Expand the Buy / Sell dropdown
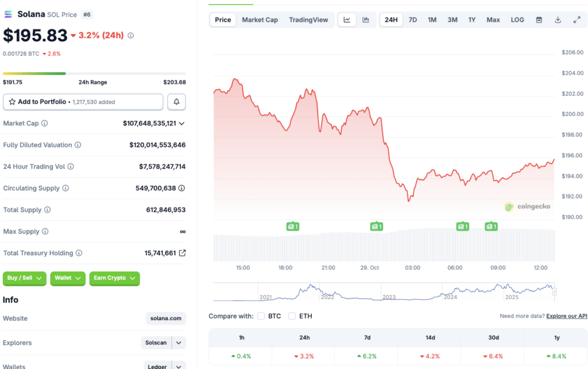Viewport: 588px width, 369px height. [24, 278]
